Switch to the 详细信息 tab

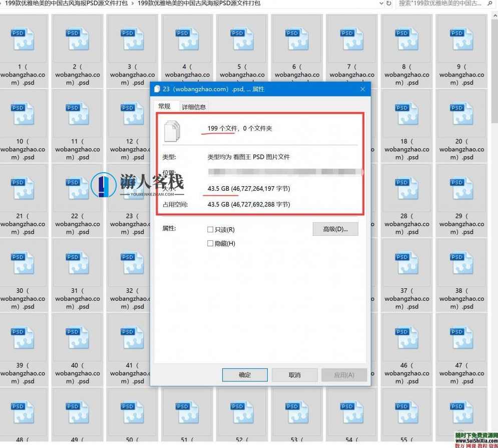pyautogui.click(x=194, y=107)
